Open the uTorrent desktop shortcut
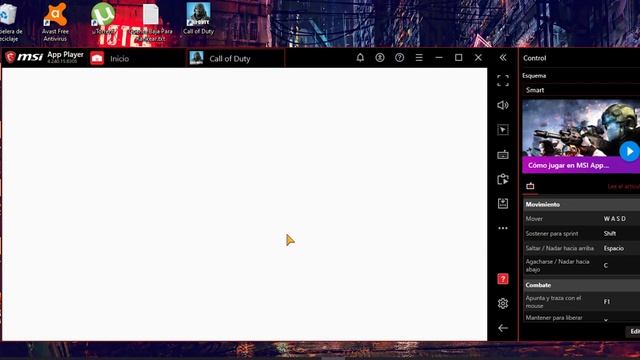The width and height of the screenshot is (640, 360). pos(103,18)
